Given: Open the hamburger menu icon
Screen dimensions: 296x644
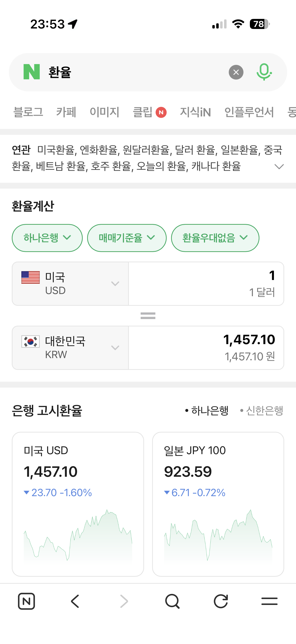Looking at the screenshot, I should point(269,601).
